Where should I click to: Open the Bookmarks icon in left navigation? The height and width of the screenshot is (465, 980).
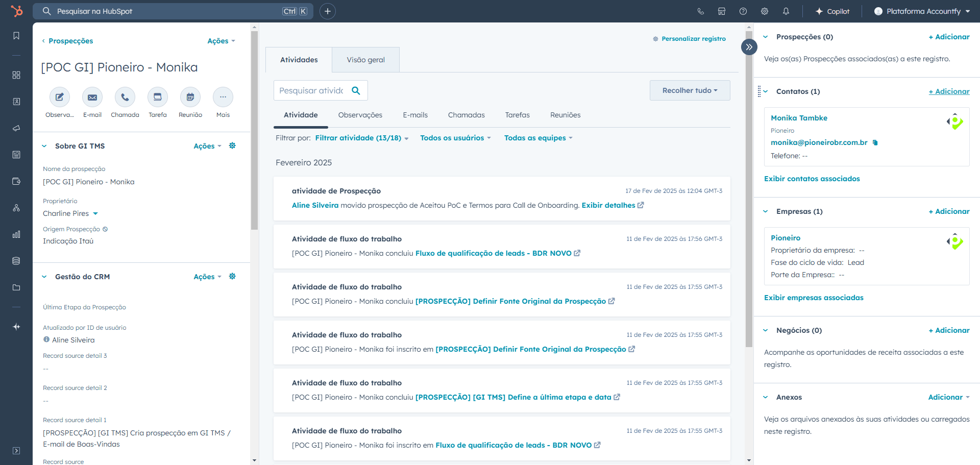(x=16, y=36)
